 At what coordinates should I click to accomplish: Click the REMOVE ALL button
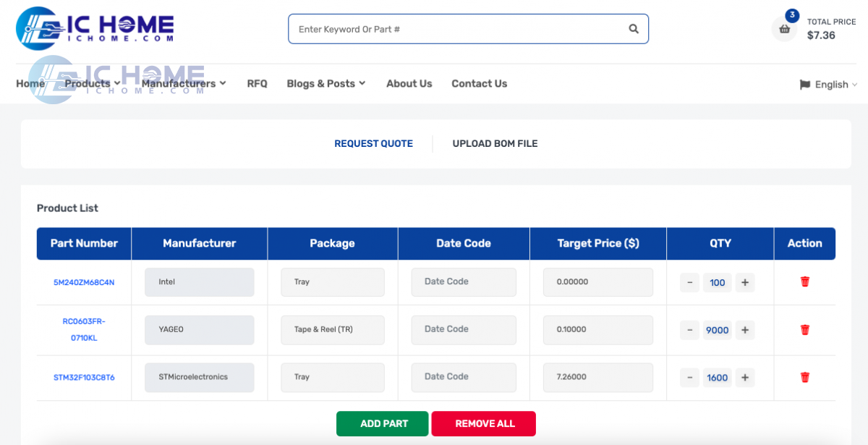tap(484, 424)
